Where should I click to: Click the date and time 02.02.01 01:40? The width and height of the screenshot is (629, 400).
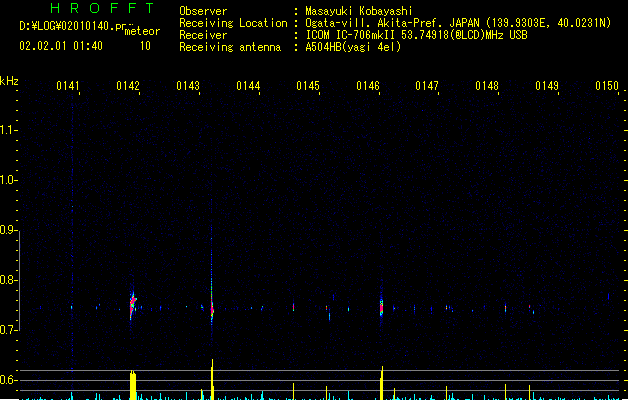click(x=61, y=46)
